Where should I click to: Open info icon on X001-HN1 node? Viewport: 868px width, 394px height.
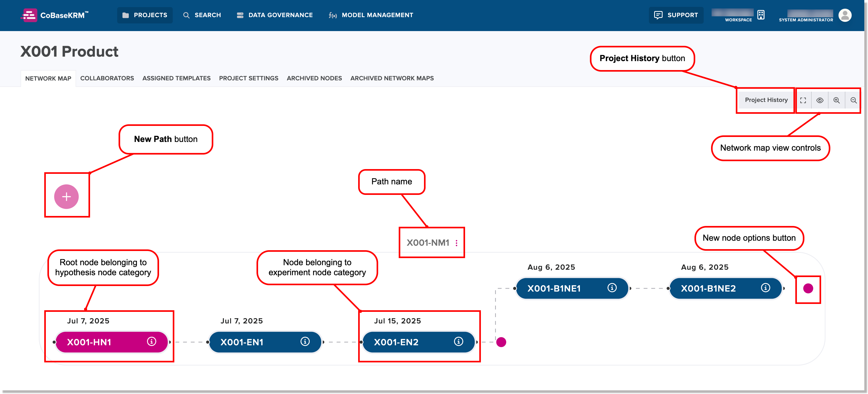152,341
